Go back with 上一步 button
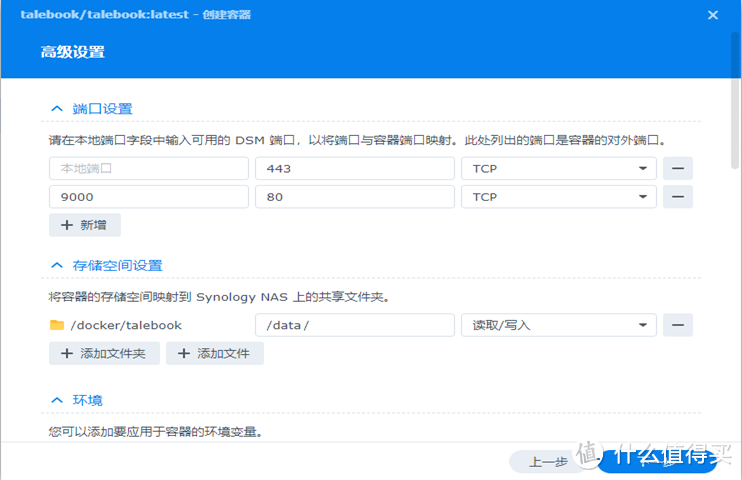Image resolution: width=742 pixels, height=480 pixels. pyautogui.click(x=548, y=462)
